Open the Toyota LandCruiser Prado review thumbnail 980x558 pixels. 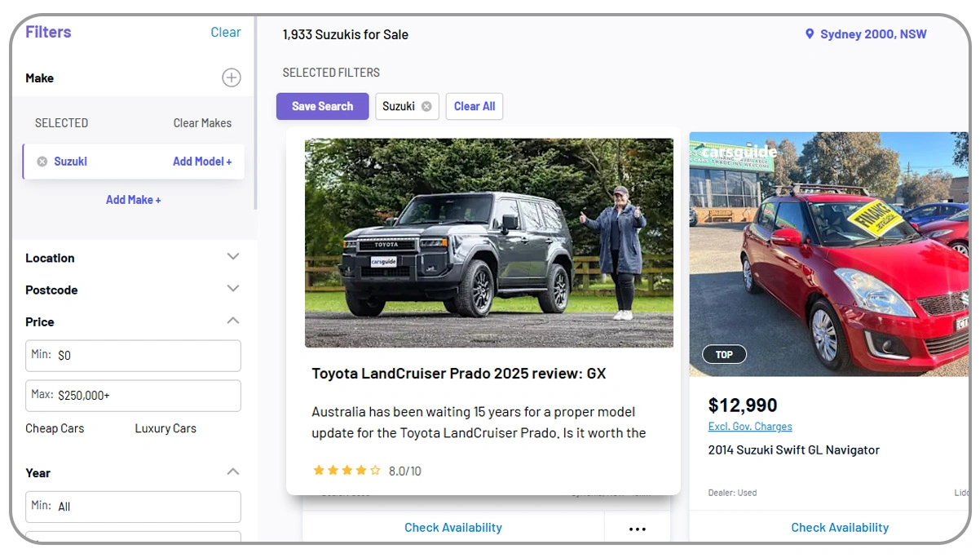[x=488, y=242]
